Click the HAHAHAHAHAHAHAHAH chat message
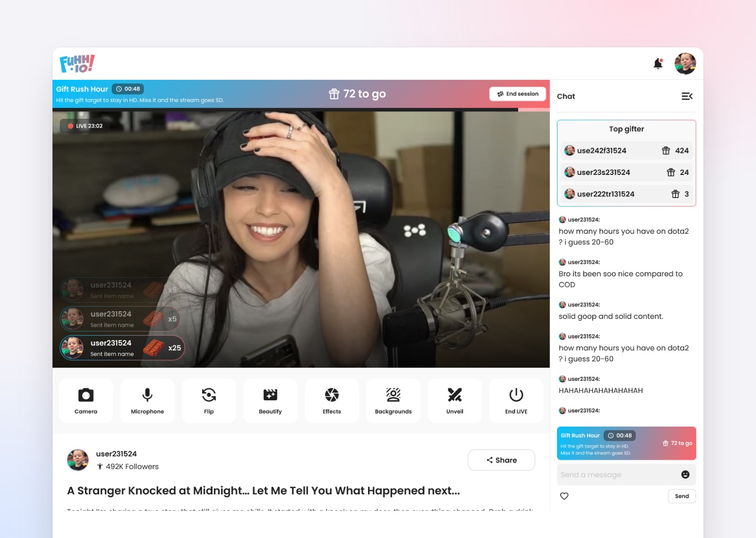 point(601,391)
